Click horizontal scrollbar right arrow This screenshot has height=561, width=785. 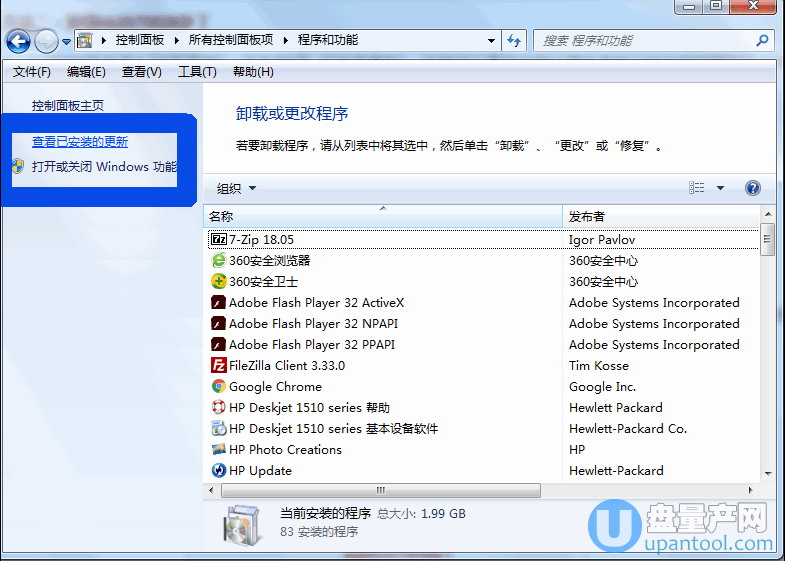click(x=750, y=490)
